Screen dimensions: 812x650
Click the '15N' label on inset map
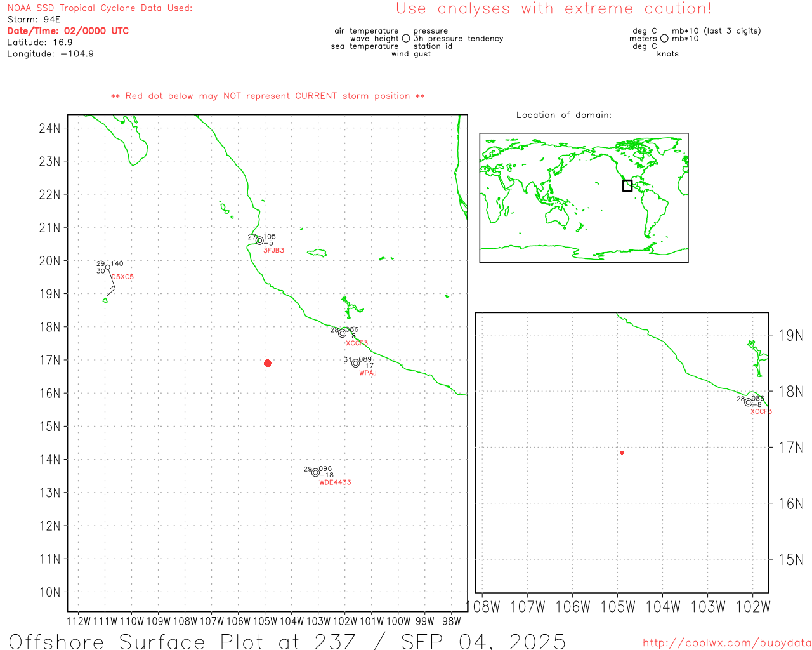791,560
